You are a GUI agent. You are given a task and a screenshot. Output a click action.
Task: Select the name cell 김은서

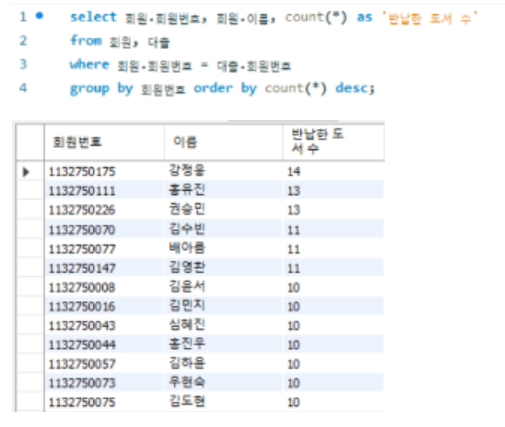tap(223, 287)
